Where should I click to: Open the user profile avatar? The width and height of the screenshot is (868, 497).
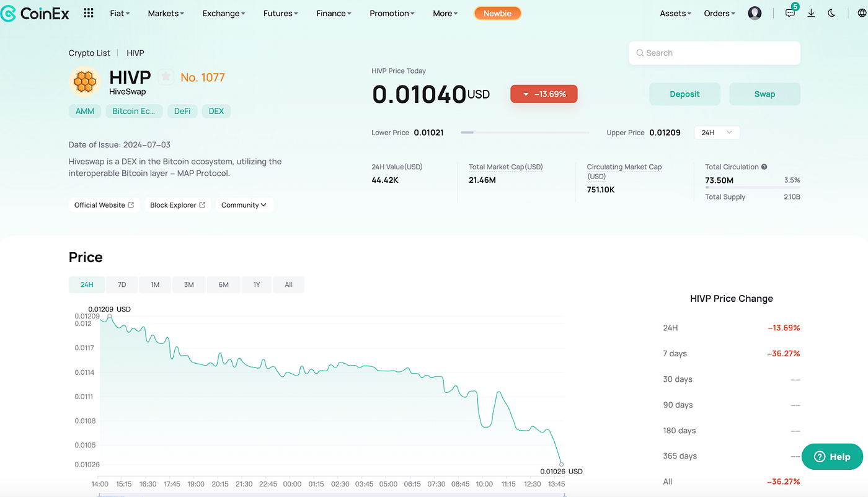click(x=755, y=13)
